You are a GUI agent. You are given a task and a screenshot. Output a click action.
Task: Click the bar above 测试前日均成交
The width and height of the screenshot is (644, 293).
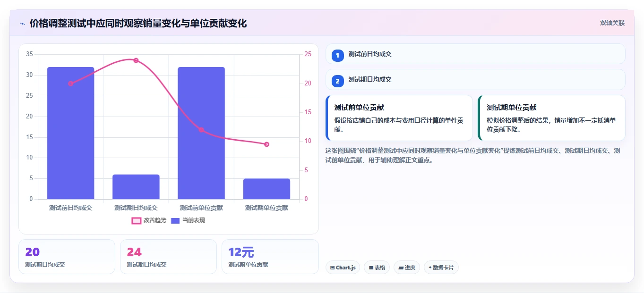pyautogui.click(x=70, y=133)
